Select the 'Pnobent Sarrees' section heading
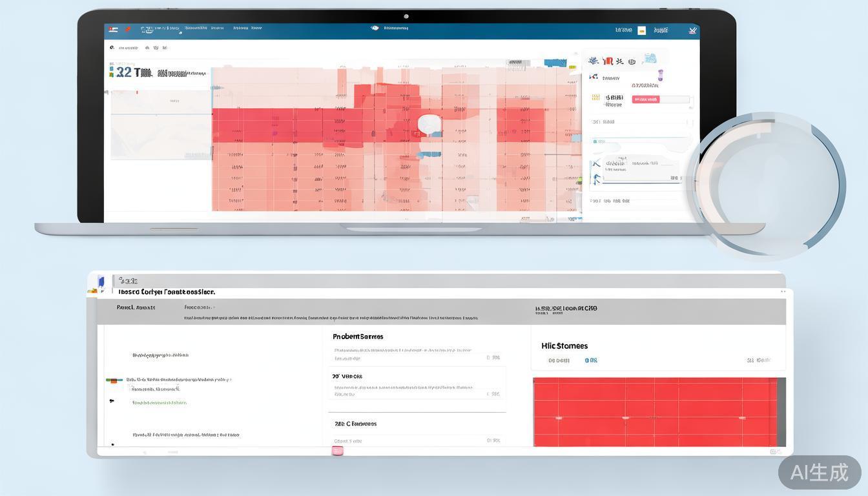Viewport: 868px width, 496px height. [358, 336]
